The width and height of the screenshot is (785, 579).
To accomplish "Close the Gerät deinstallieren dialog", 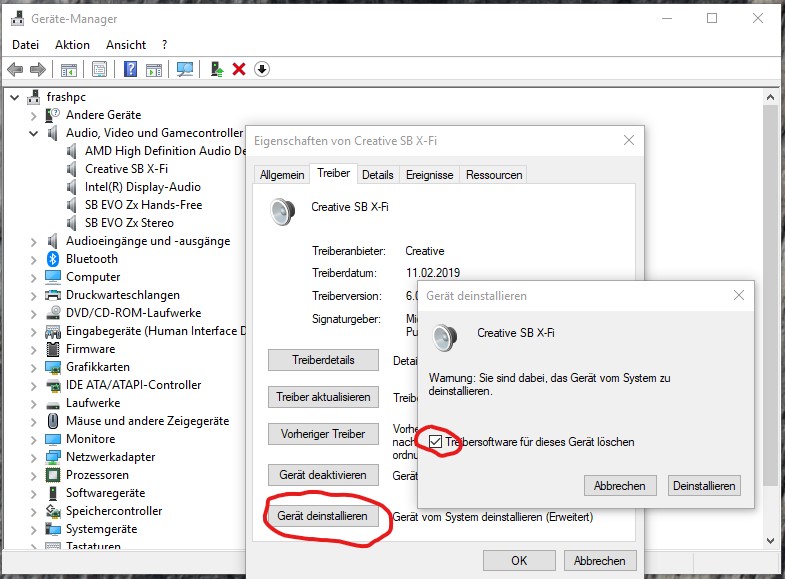I will click(x=738, y=295).
